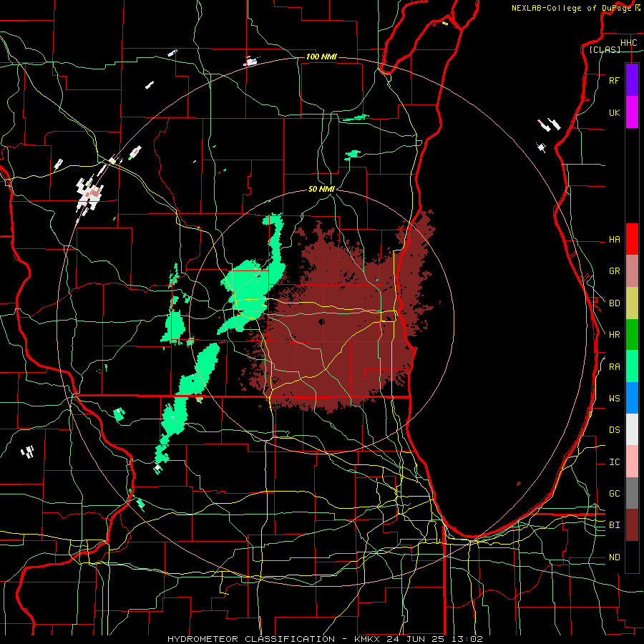
Task: Click the GR legend color swatch
Action: (x=632, y=271)
